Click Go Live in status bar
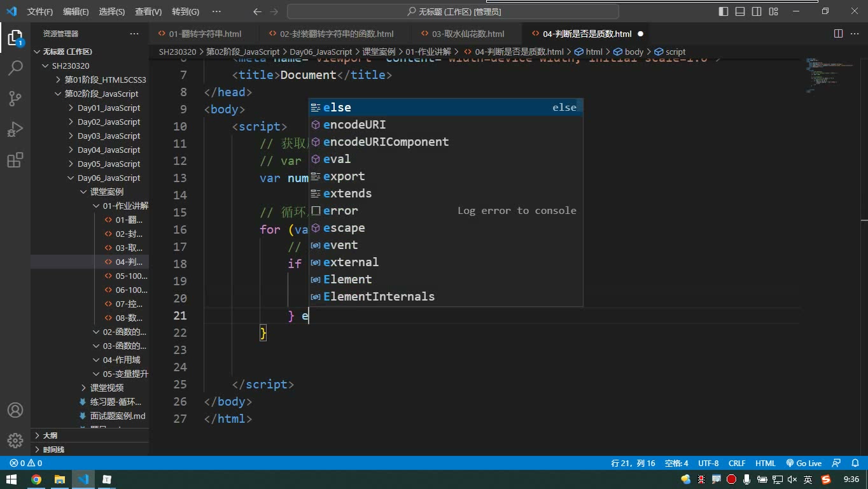Image resolution: width=868 pixels, height=489 pixels. pyautogui.click(x=804, y=464)
